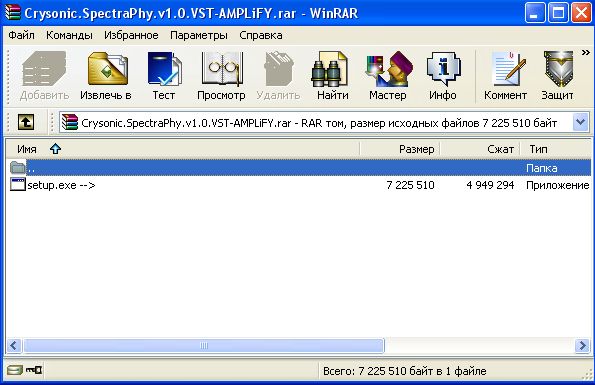Screen dimensions: 595x385
Task: Open the Команды menu
Action: pyautogui.click(x=69, y=35)
